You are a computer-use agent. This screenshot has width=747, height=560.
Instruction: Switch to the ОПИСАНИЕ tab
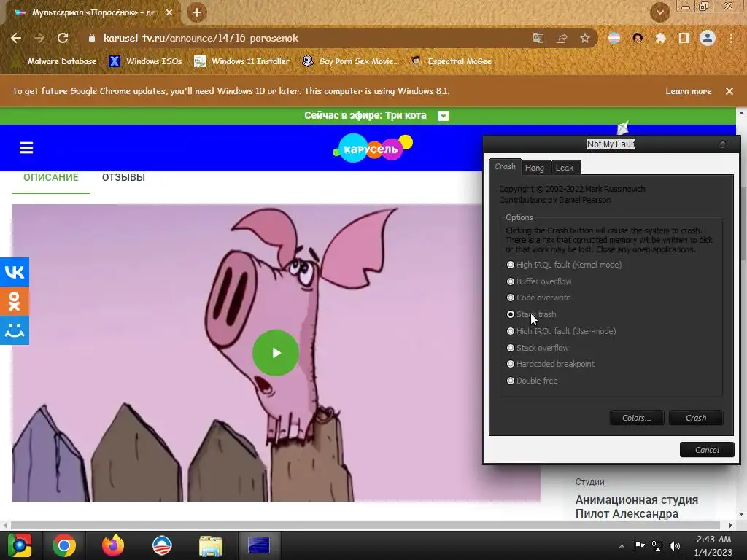(51, 177)
